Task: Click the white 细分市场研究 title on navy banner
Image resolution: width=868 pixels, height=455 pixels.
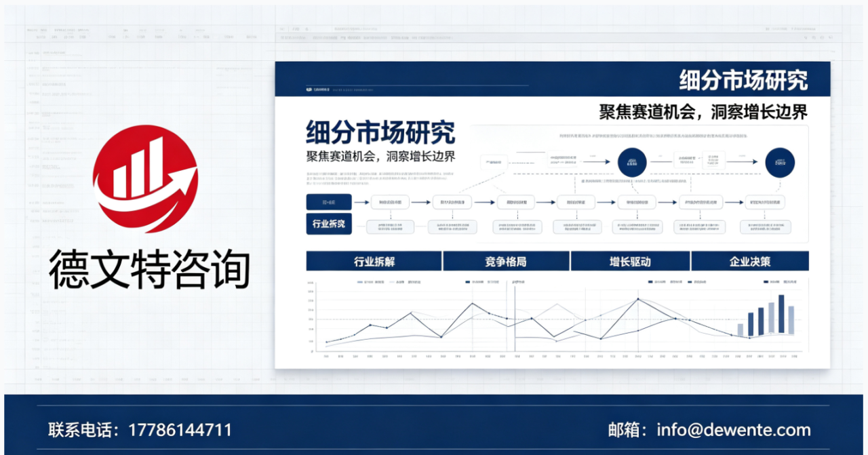Action: click(743, 80)
